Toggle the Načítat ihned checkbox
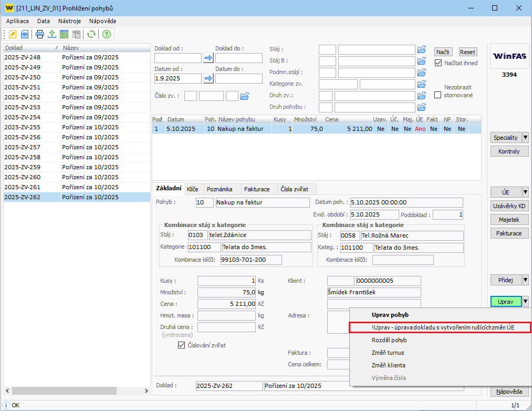 [x=439, y=63]
